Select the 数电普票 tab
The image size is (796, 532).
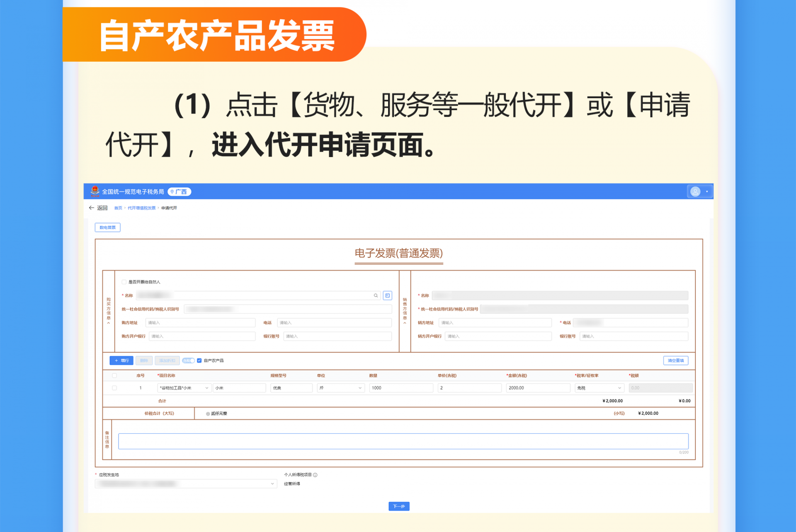[x=107, y=227]
